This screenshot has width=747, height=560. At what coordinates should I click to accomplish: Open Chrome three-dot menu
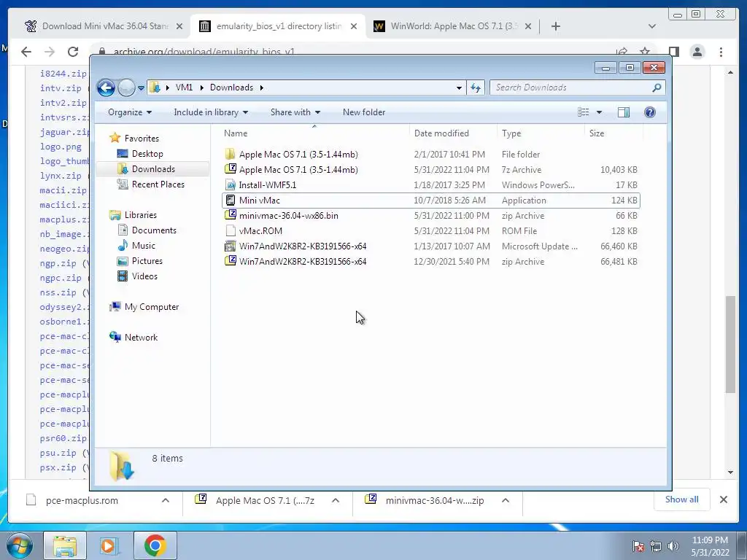pos(721,52)
